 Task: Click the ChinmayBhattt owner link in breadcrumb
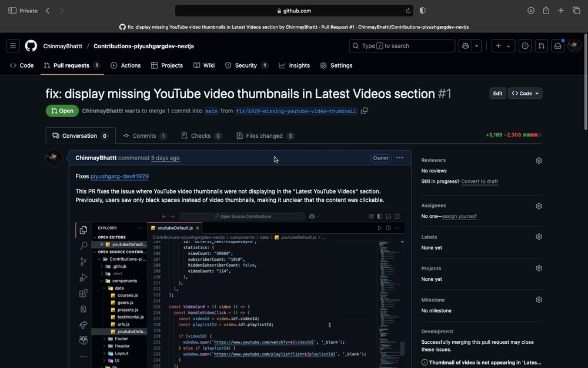tap(63, 46)
